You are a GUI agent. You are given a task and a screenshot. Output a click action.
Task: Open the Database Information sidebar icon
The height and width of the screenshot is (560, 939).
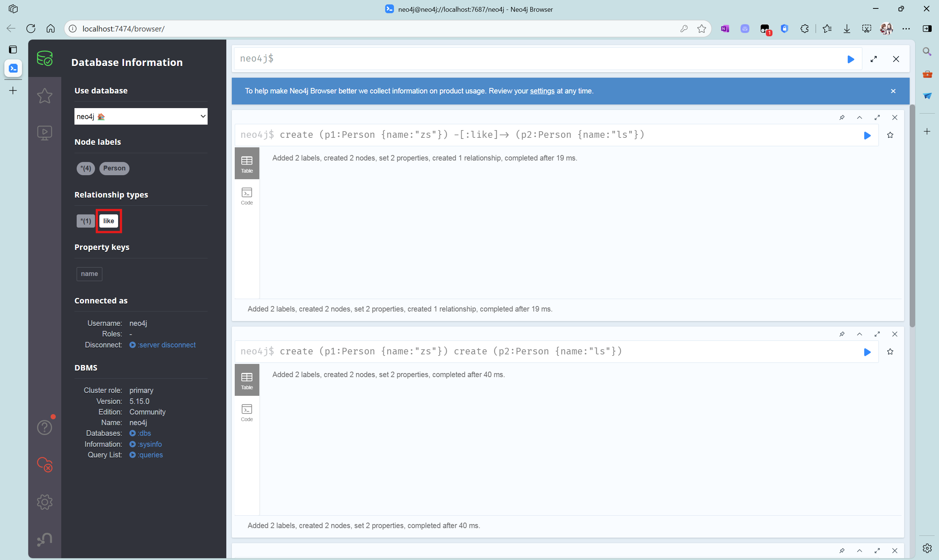point(44,59)
